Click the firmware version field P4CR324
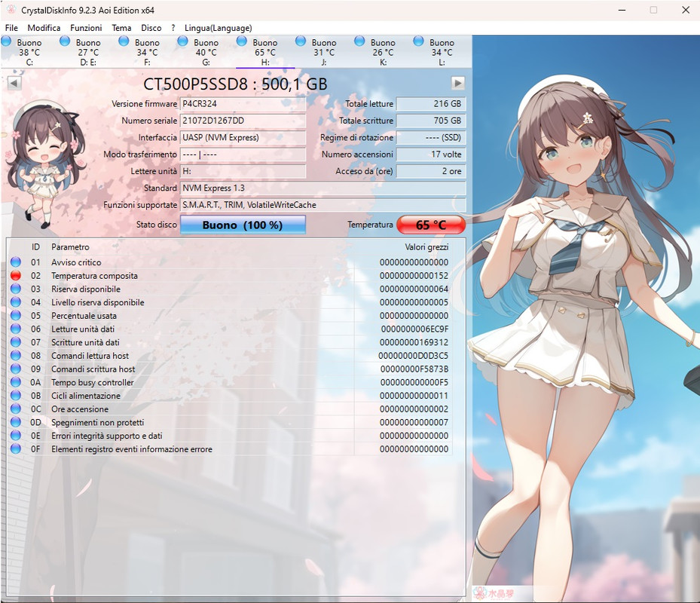 point(243,103)
